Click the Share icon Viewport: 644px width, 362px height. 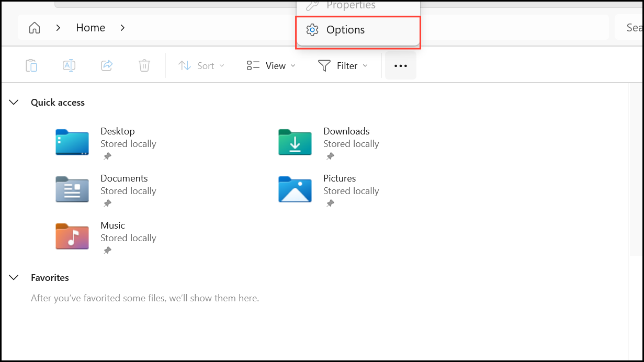(106, 65)
